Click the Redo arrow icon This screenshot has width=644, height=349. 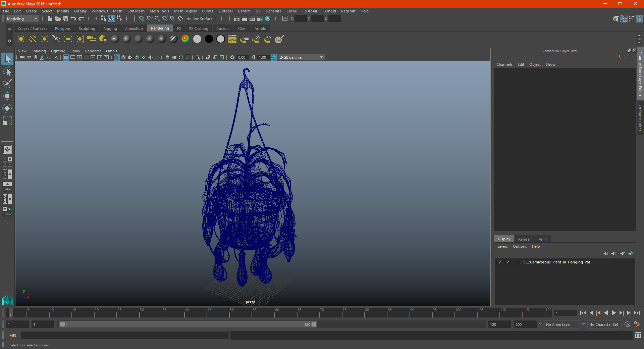tap(81, 18)
